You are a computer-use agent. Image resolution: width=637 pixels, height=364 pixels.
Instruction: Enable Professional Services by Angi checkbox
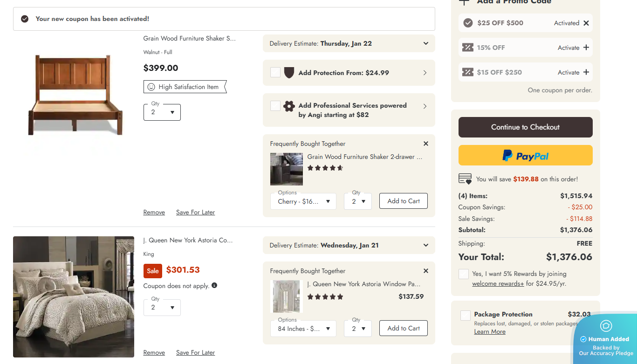275,106
